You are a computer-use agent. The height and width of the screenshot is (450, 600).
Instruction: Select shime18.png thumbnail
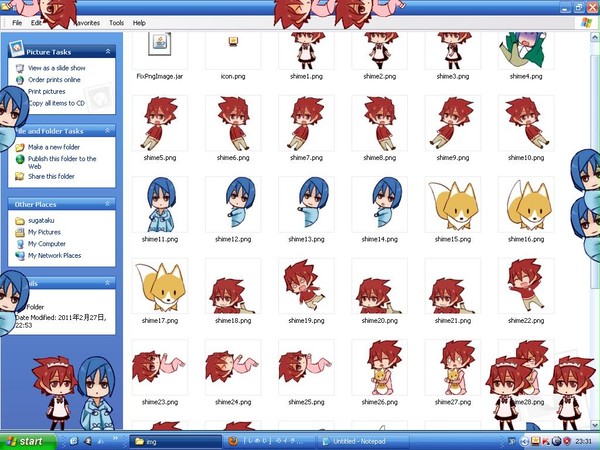233,286
